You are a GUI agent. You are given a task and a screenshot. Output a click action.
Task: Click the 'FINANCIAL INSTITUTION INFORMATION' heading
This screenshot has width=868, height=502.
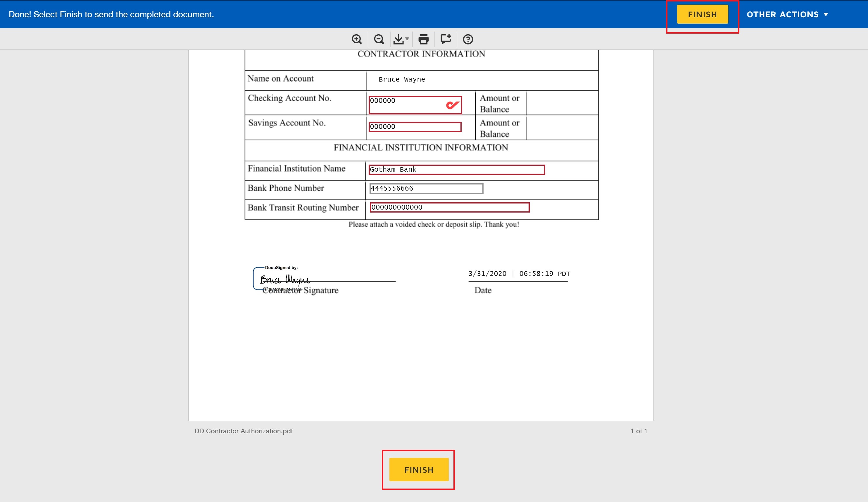click(421, 147)
